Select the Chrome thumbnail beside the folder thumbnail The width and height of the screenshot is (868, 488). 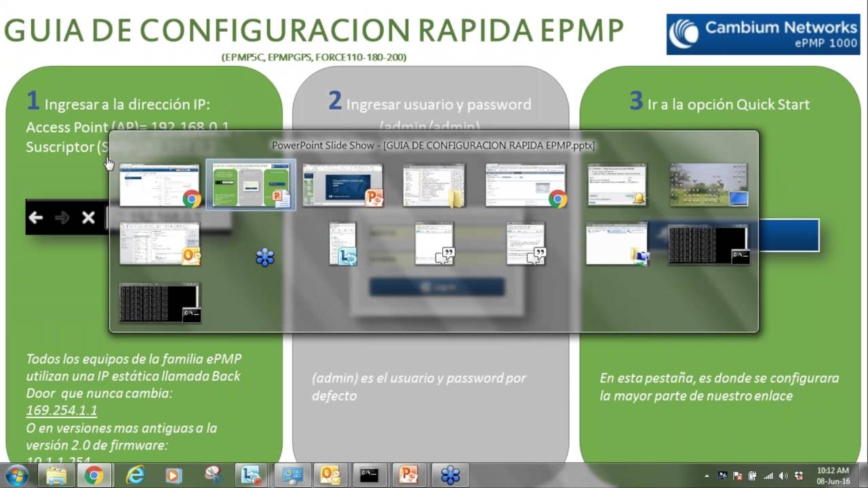[527, 185]
